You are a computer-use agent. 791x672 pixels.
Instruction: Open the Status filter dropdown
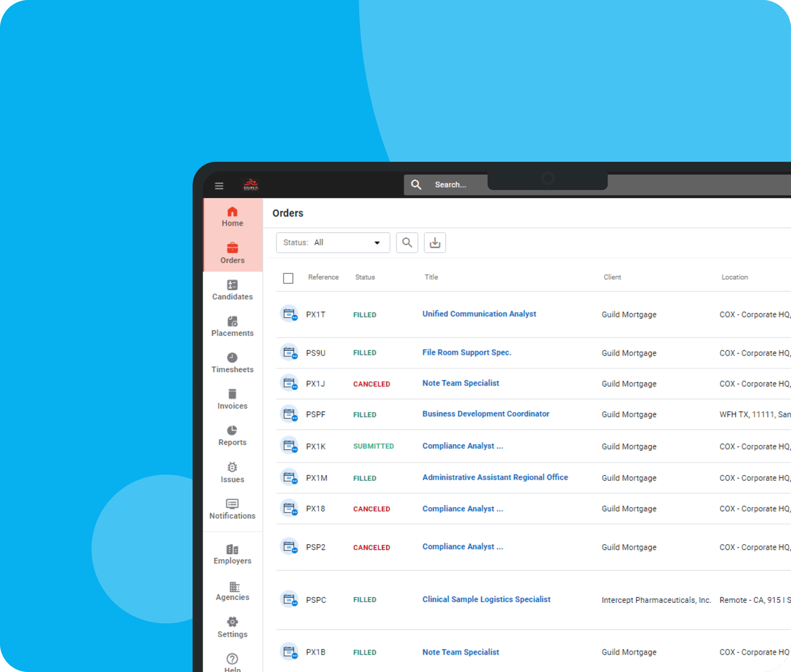point(332,243)
